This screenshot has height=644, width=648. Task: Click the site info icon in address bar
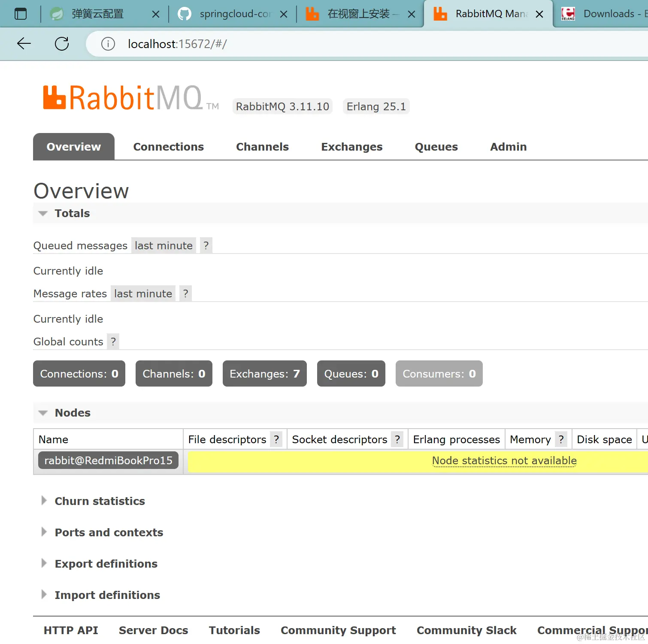[108, 44]
